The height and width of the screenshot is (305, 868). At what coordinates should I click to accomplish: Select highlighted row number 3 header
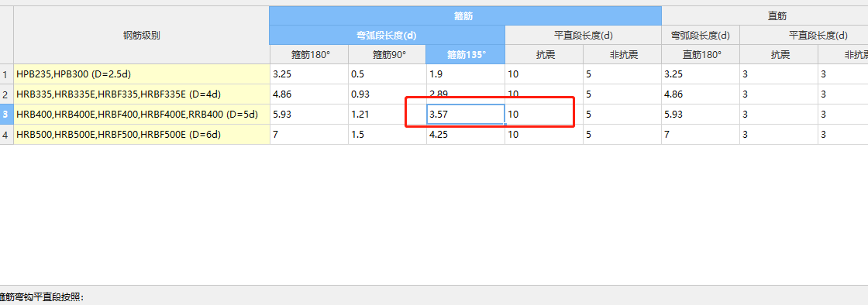pyautogui.click(x=7, y=115)
